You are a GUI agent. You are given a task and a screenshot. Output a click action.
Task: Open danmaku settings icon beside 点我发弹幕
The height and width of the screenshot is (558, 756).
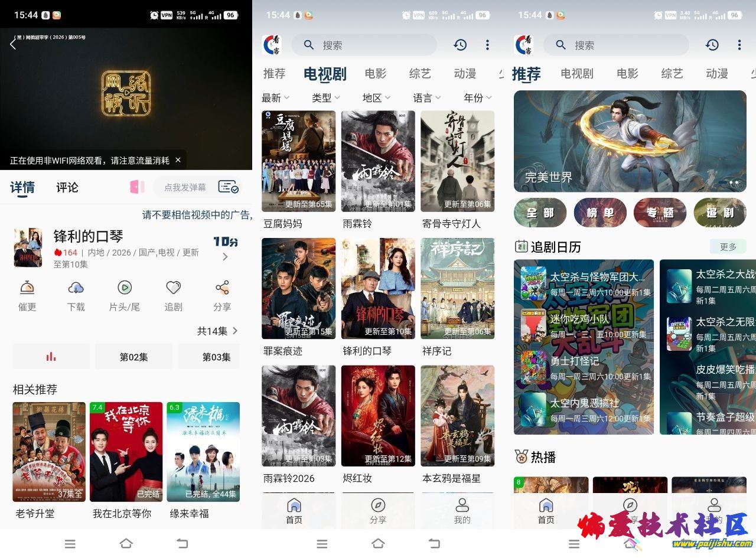228,187
